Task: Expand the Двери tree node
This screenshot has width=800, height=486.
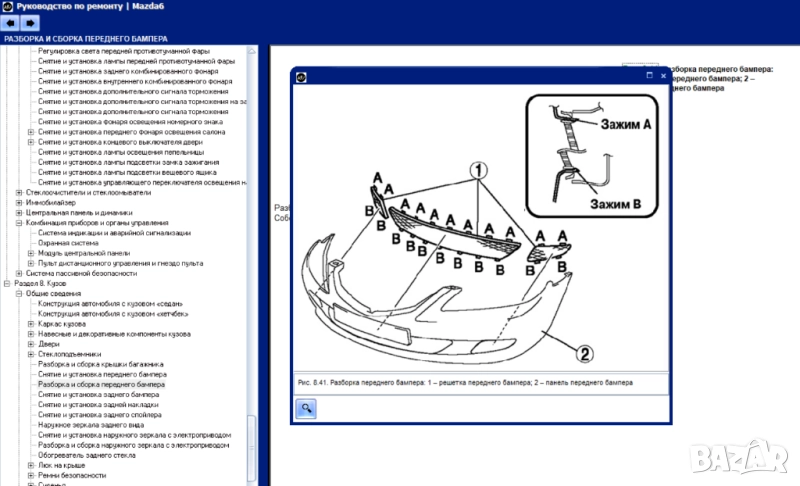Action: (30, 344)
